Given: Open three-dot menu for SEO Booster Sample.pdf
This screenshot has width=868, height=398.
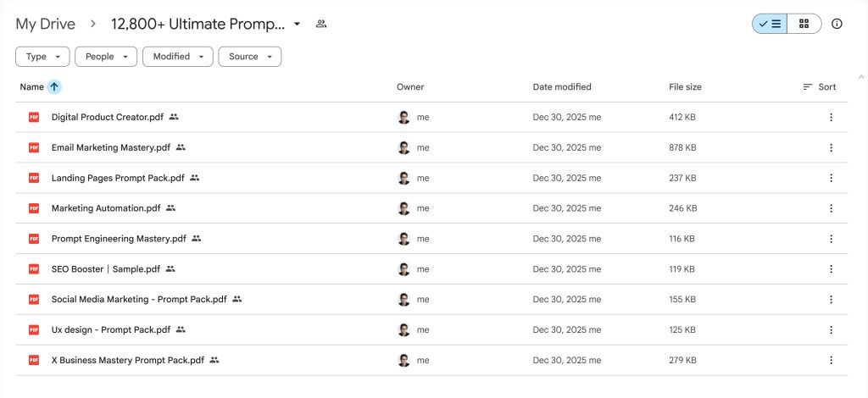Looking at the screenshot, I should [831, 269].
